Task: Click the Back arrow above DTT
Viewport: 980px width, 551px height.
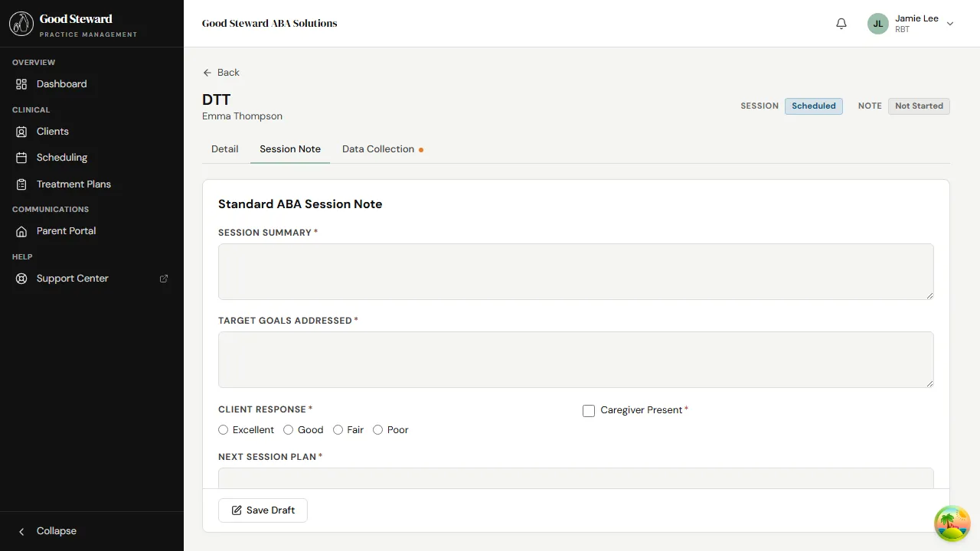Action: click(x=207, y=72)
